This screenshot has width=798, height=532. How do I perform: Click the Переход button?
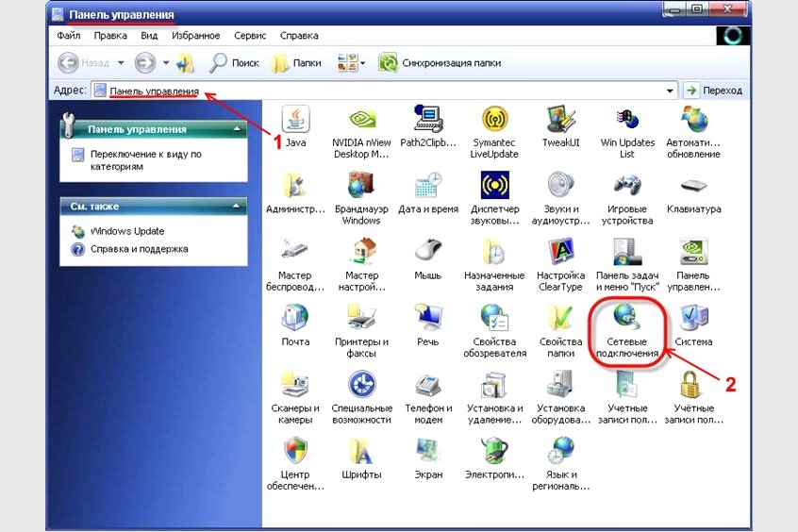coord(715,91)
